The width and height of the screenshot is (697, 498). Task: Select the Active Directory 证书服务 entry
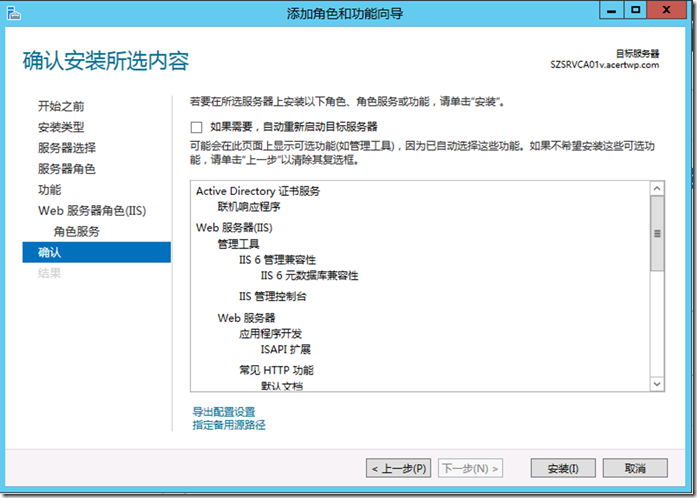pos(258,191)
